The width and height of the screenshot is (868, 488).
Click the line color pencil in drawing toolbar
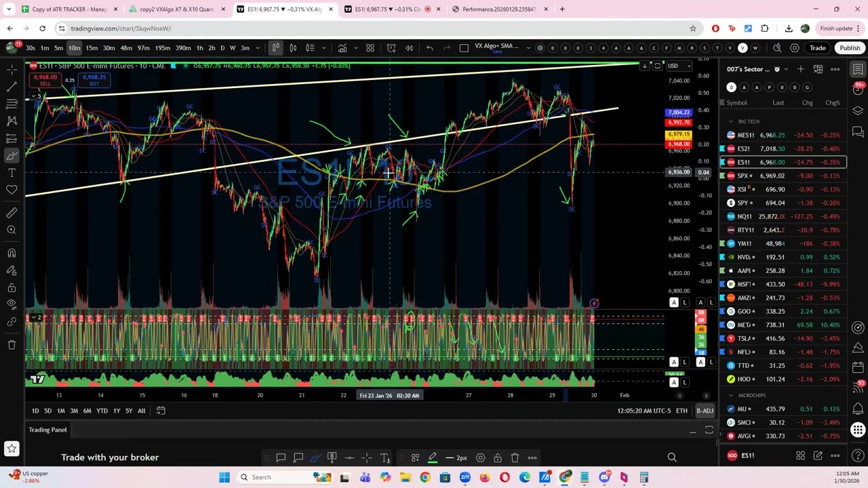(x=433, y=458)
